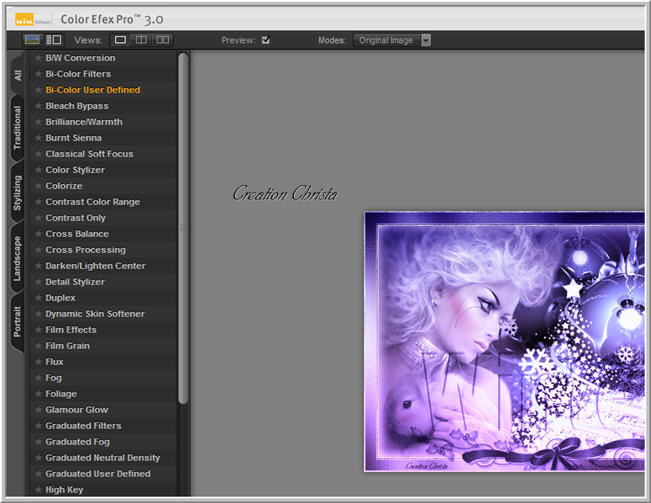Open the Stylizing category tab
This screenshot has height=503, width=651.
coord(17,193)
